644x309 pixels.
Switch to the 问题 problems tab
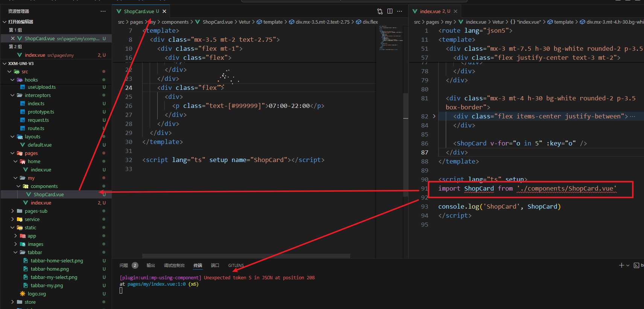coord(124,265)
